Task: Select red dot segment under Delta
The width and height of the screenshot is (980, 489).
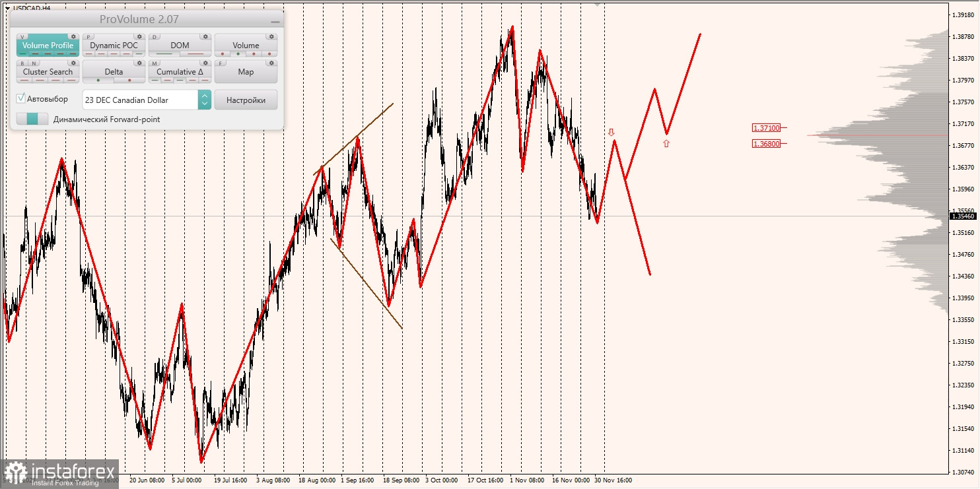Action: click(x=129, y=81)
